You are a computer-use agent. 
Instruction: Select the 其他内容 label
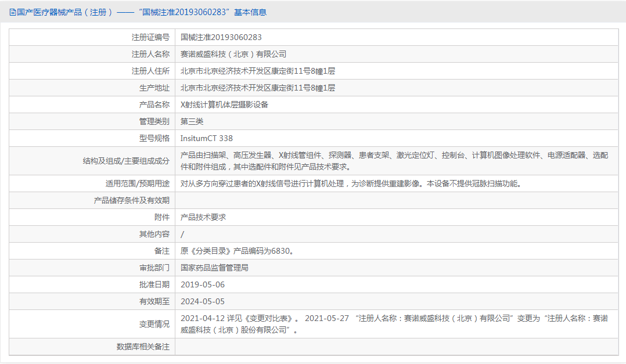pyautogui.click(x=154, y=234)
